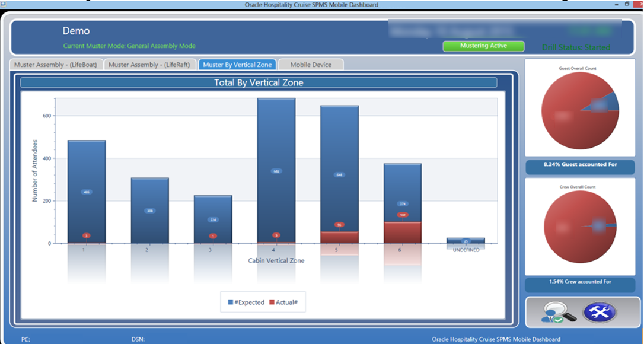Click the Cabin Vertical Zone axis title
Screen dimensions: 644x344
coord(276,260)
